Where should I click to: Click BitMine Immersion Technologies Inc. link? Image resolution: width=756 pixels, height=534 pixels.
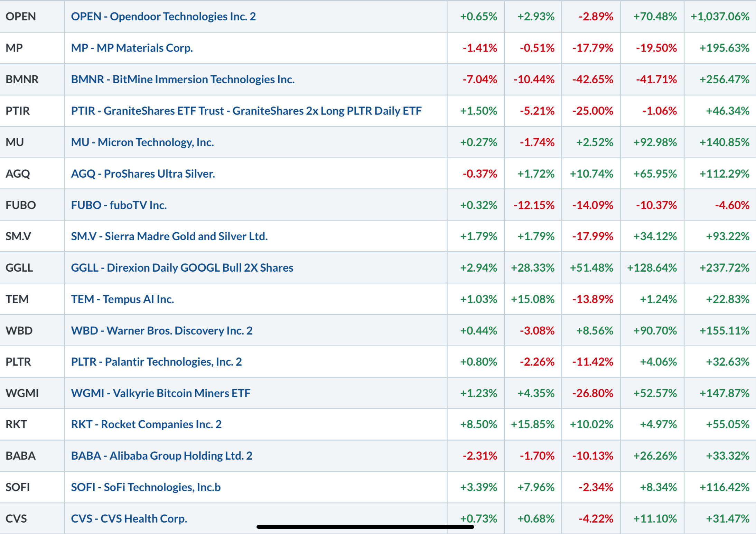coord(183,79)
